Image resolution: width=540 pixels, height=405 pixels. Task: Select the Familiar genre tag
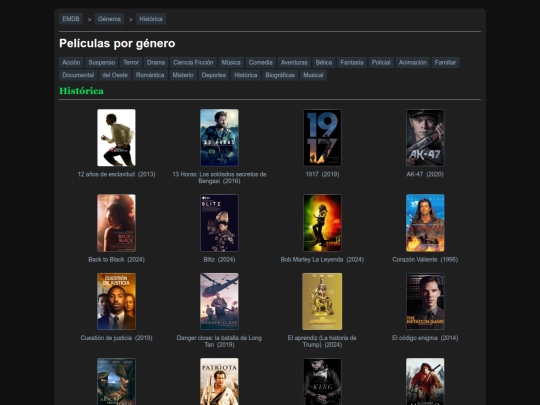click(x=445, y=62)
